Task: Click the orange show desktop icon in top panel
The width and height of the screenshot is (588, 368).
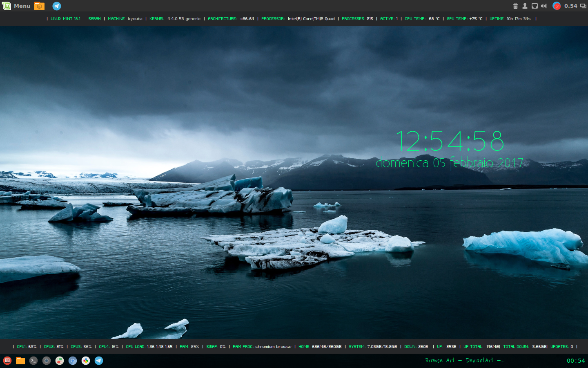Action: click(x=39, y=6)
